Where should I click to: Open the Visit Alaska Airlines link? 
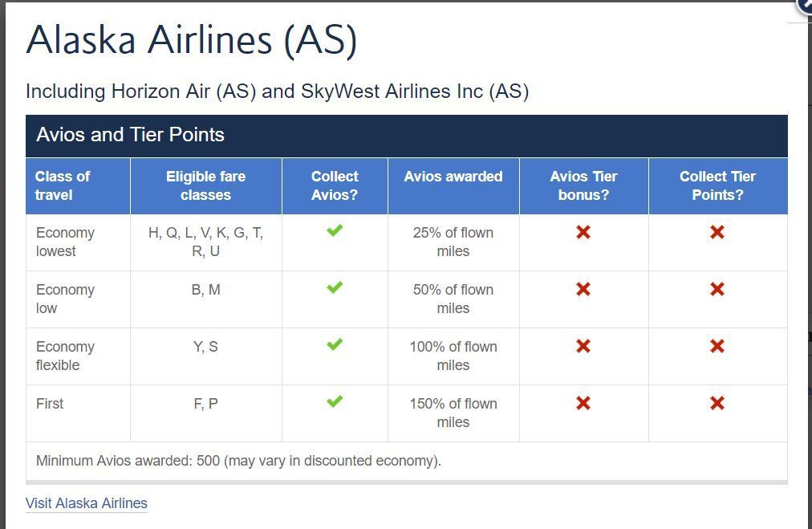[x=87, y=503]
